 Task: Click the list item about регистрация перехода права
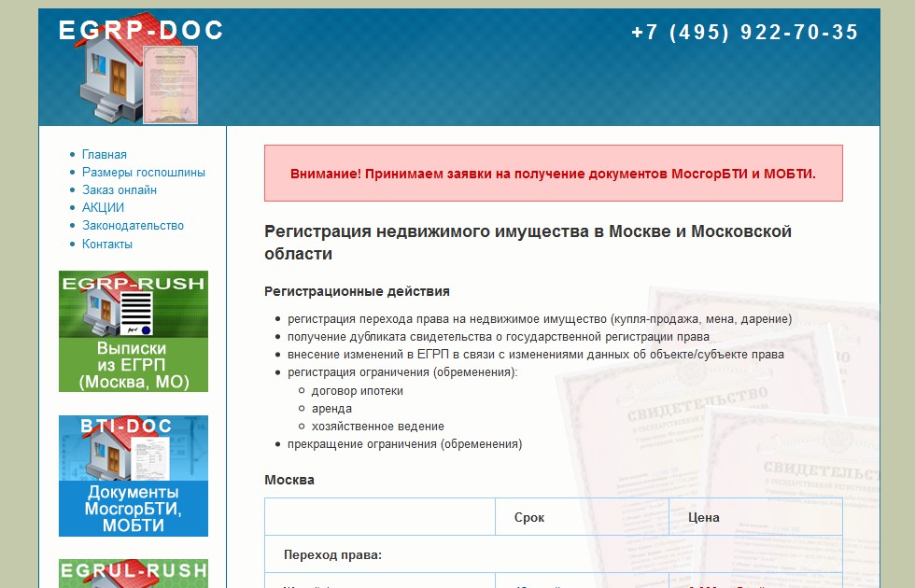point(540,319)
